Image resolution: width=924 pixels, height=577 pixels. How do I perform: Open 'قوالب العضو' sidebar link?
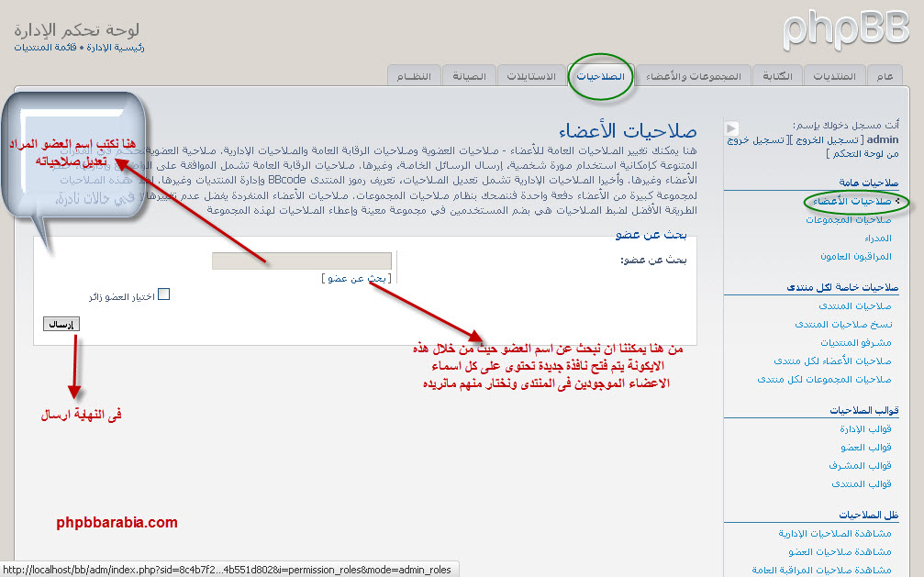(866, 447)
